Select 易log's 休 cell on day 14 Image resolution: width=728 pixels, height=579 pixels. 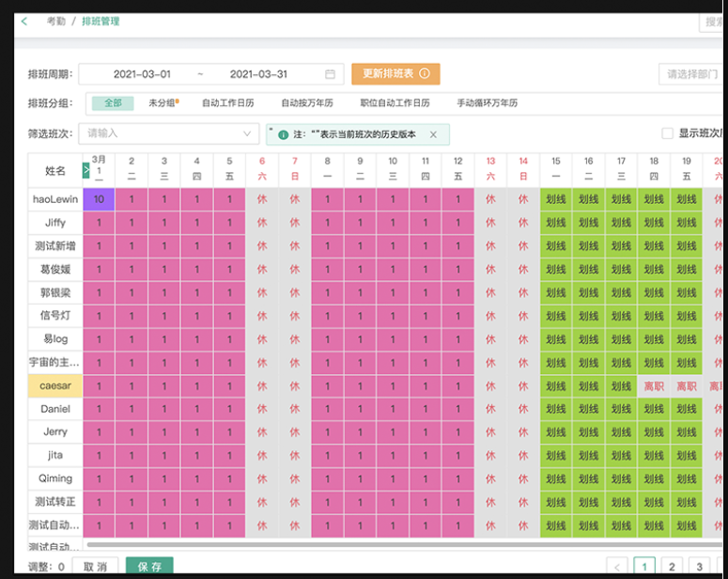(x=523, y=339)
